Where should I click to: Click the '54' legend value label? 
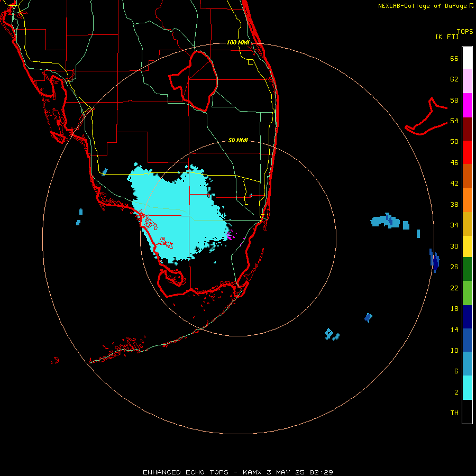click(x=454, y=121)
